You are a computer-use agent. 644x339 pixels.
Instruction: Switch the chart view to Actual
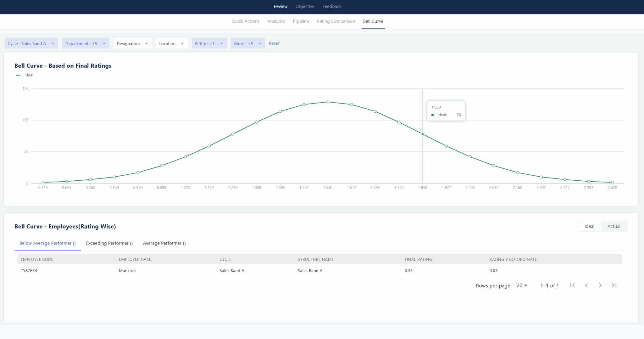coord(613,226)
